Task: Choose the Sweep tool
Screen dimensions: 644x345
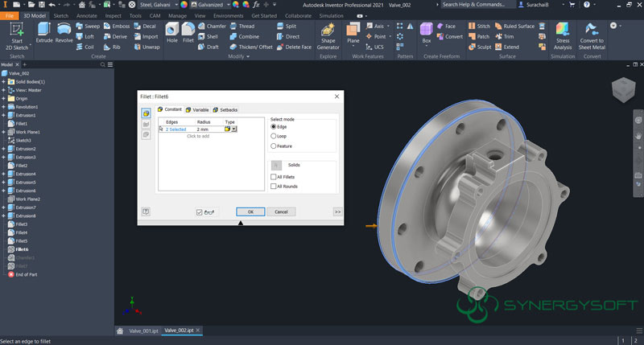Action: point(88,26)
